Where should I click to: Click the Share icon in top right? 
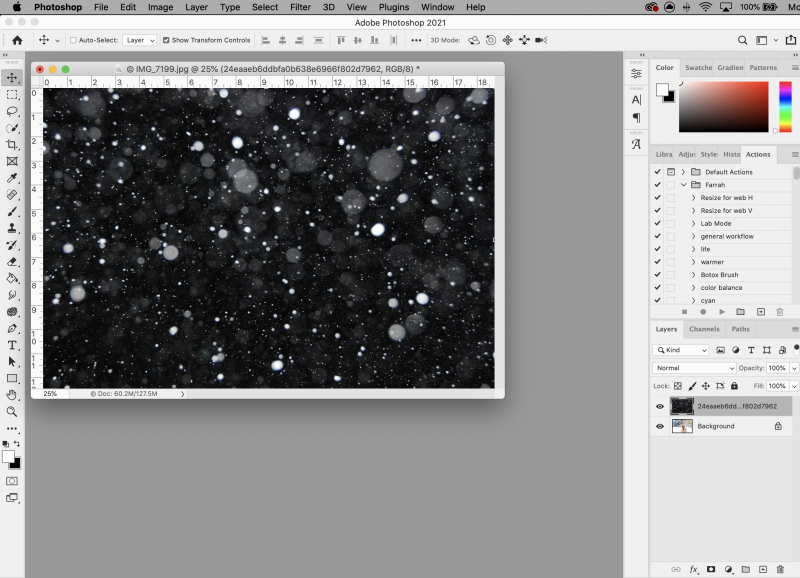point(790,40)
